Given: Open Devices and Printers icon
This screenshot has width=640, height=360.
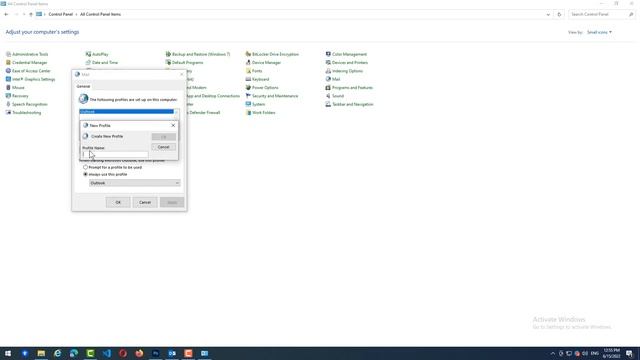Looking at the screenshot, I should [328, 62].
